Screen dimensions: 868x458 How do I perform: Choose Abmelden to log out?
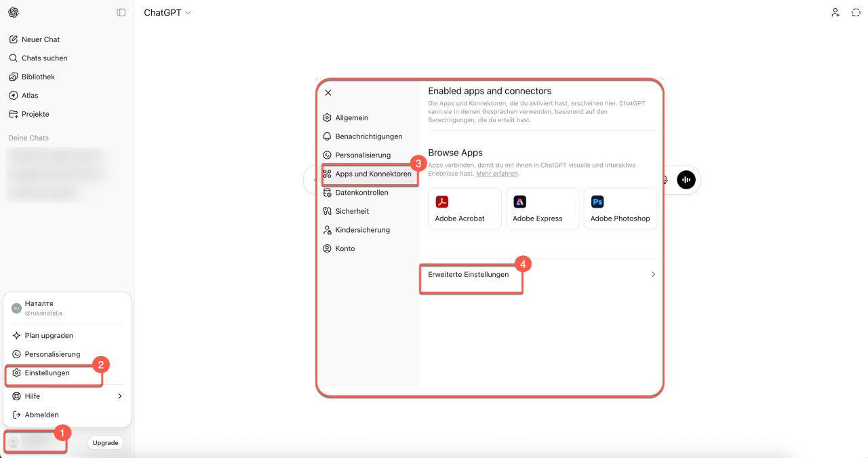click(67, 415)
